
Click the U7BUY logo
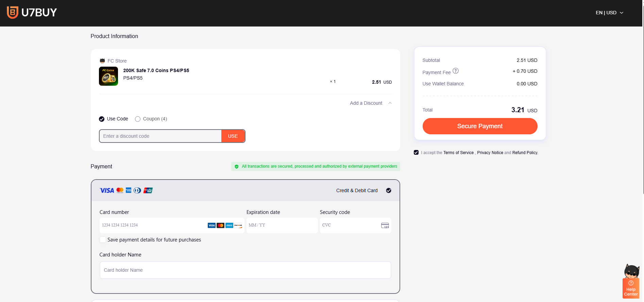[x=32, y=13]
